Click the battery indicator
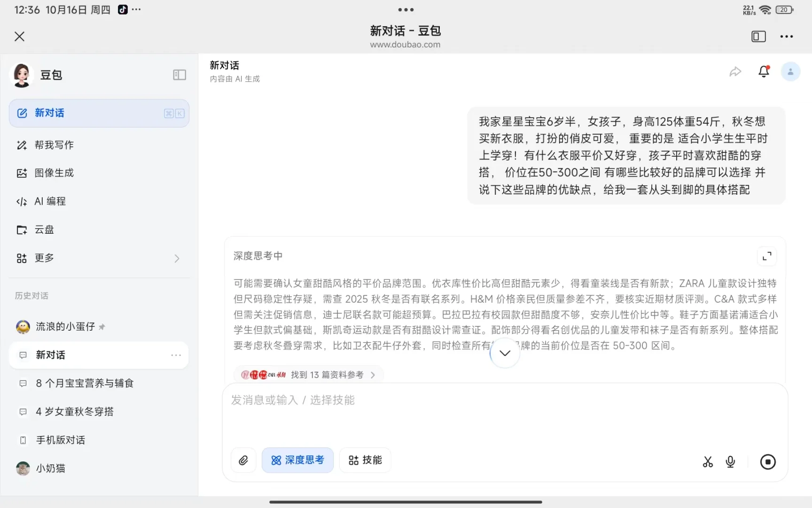Image resolution: width=812 pixels, height=508 pixels. pos(784,9)
